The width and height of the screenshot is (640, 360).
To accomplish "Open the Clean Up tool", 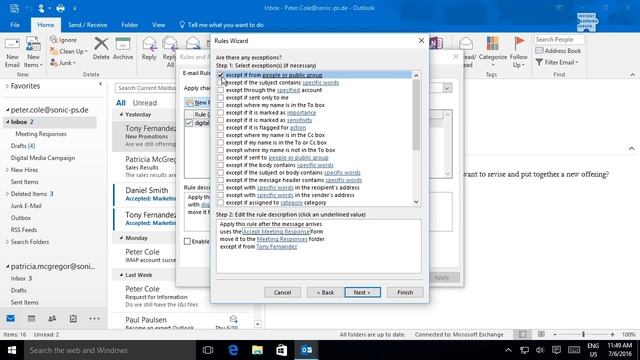I will tap(69, 51).
